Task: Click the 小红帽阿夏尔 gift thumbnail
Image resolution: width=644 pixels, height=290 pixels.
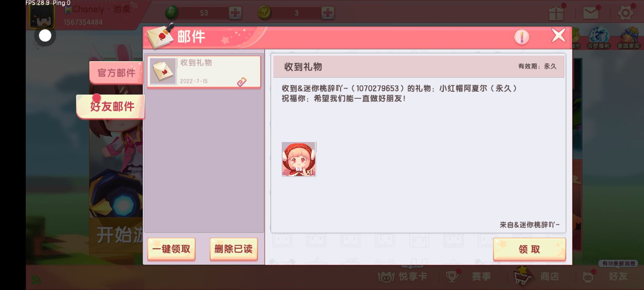Action: 299,159
